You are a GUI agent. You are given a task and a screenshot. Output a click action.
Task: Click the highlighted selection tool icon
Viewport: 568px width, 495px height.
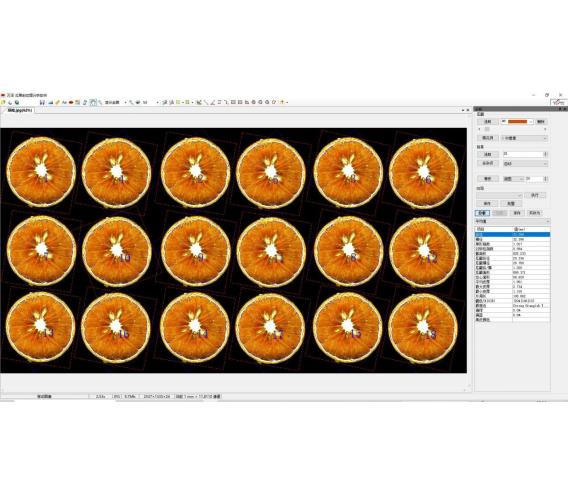93,103
